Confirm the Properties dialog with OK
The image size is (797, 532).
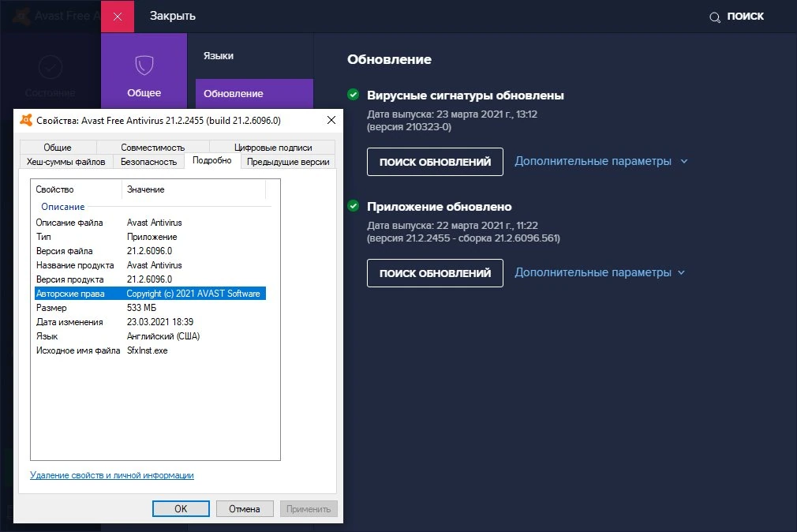pos(181,508)
